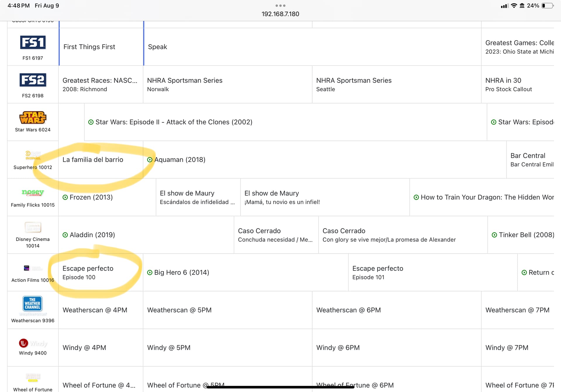This screenshot has height=392, width=561.
Task: Select the Star Wars channel logo
Action: 33,118
